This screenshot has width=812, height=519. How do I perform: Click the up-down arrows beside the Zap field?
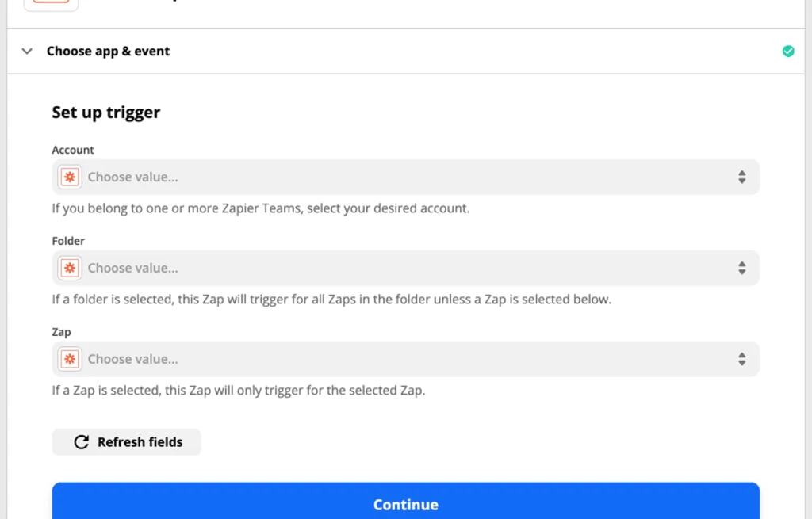pos(743,359)
